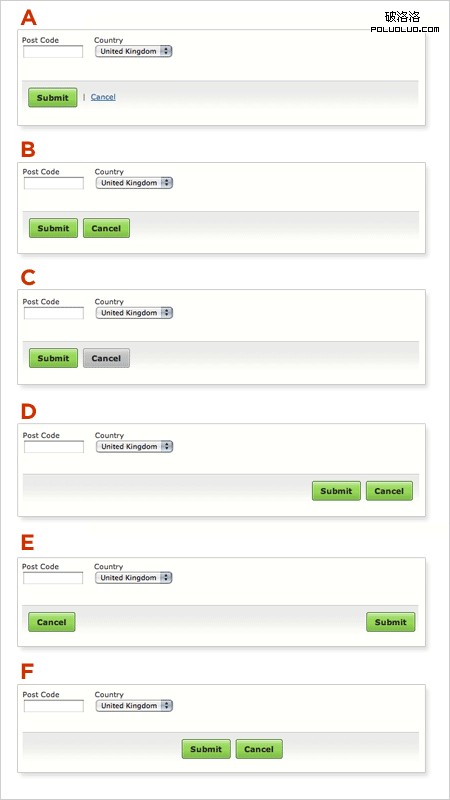The height and width of the screenshot is (800, 450).
Task: Click Submit in form C
Action: click(53, 358)
